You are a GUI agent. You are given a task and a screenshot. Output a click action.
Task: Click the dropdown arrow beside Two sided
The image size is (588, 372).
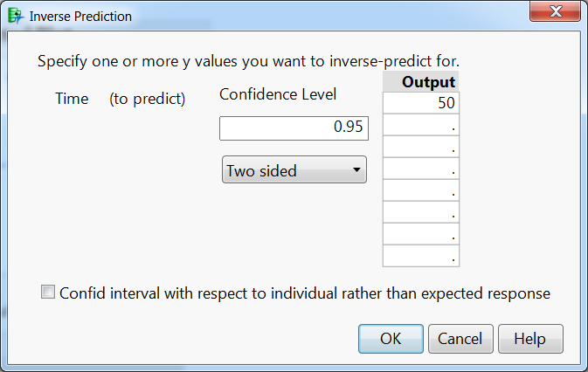(x=356, y=170)
